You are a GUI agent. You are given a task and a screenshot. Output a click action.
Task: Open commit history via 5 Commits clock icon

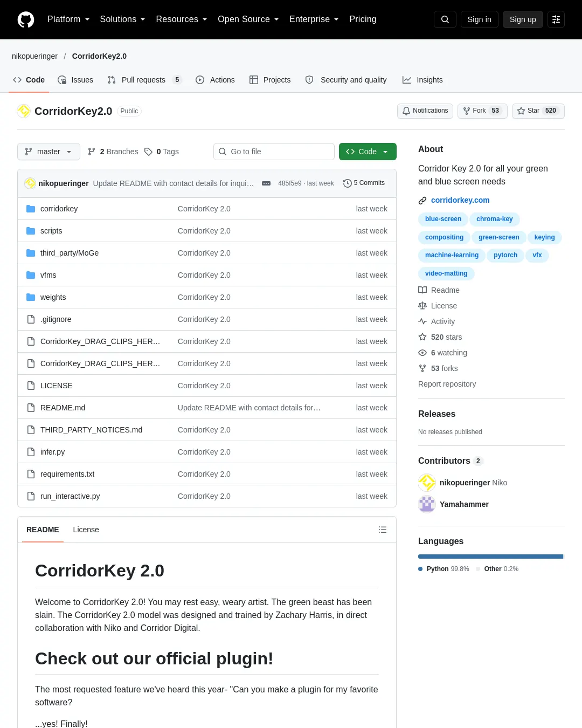[348, 183]
